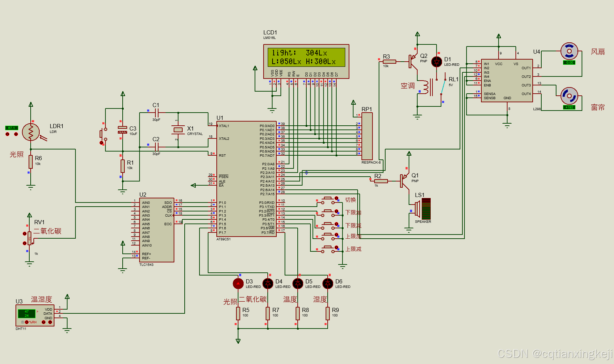Click the TLC1543 ADC chip U2
This screenshot has height=364, width=614.
coord(157,230)
